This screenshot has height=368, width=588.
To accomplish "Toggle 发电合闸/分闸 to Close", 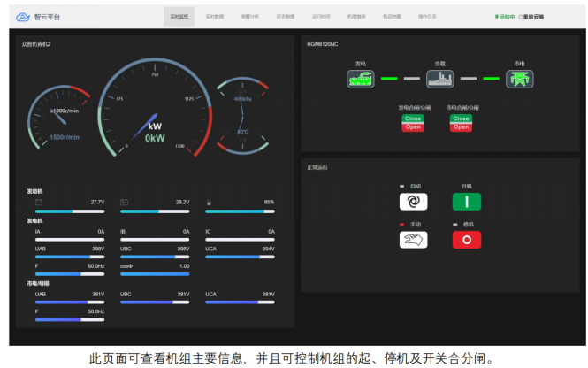I will point(413,118).
